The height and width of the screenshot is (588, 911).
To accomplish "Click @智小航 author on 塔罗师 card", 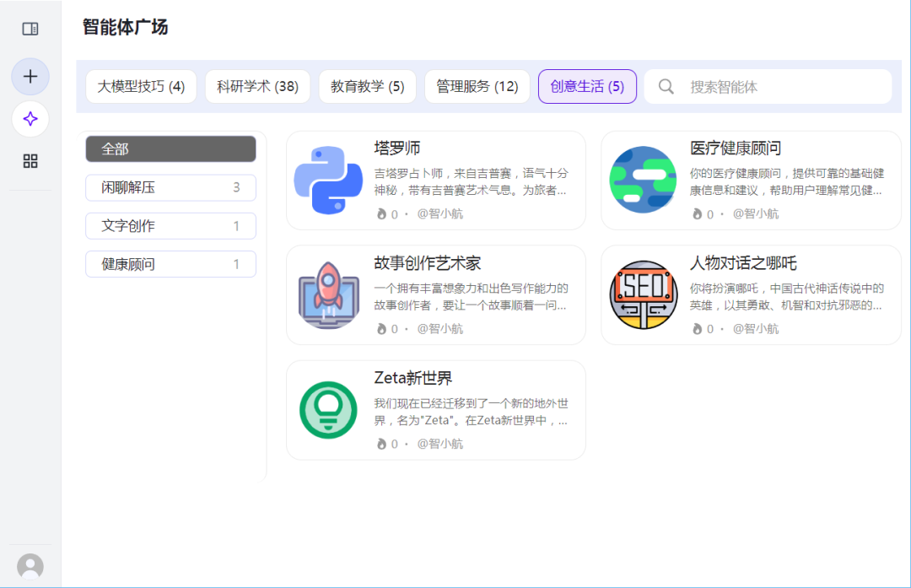I will [439, 213].
